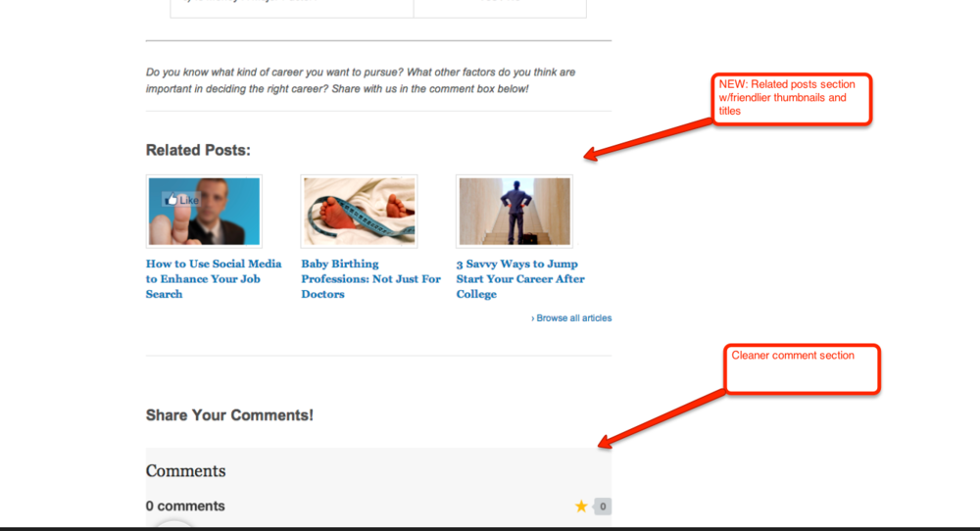Select the 'NEW: Related posts section' annotation box
The image size is (980, 531).
click(x=792, y=99)
